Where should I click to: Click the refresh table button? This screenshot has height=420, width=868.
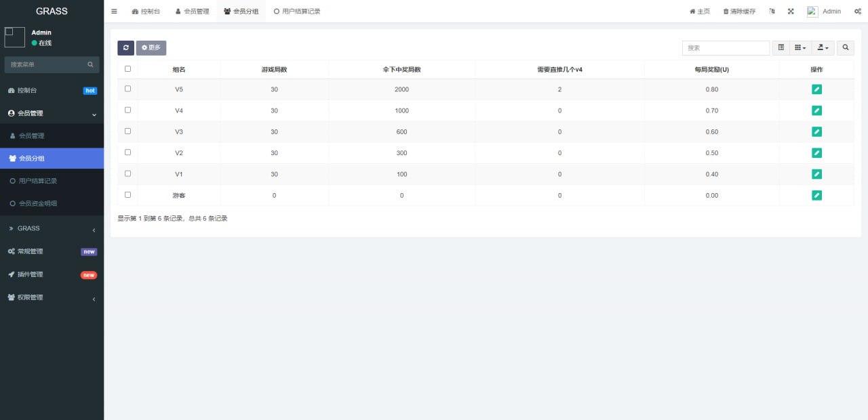coord(125,48)
